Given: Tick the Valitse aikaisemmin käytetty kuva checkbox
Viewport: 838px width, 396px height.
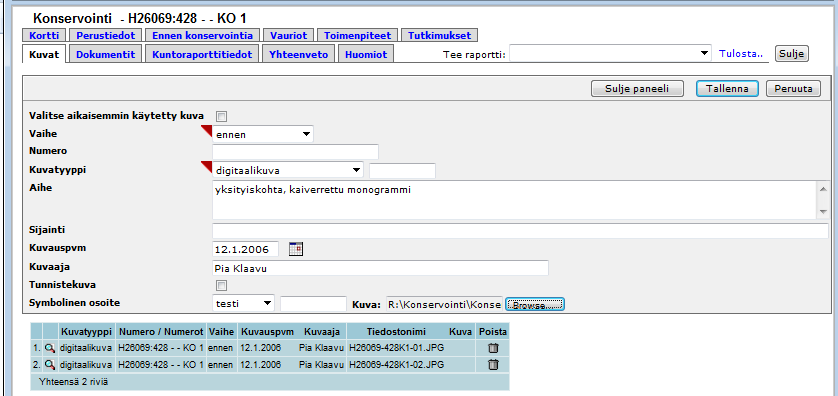Looking at the screenshot, I should pos(221,116).
